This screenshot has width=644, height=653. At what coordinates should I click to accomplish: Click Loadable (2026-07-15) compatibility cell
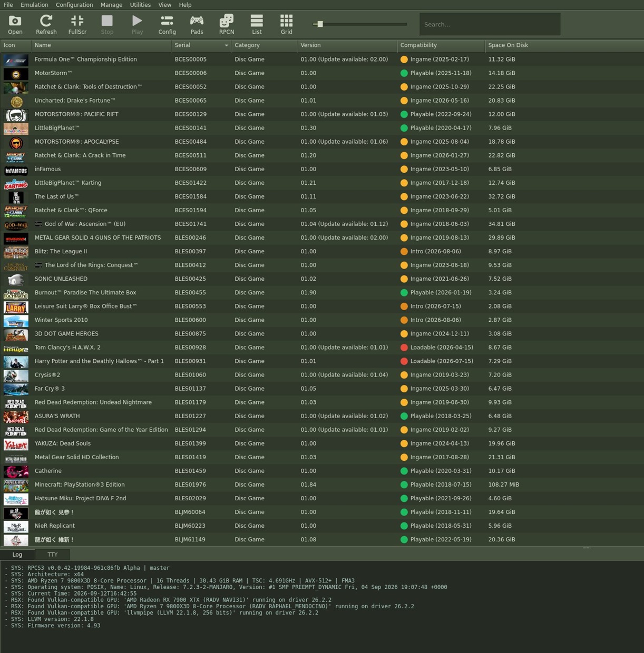coord(441,361)
